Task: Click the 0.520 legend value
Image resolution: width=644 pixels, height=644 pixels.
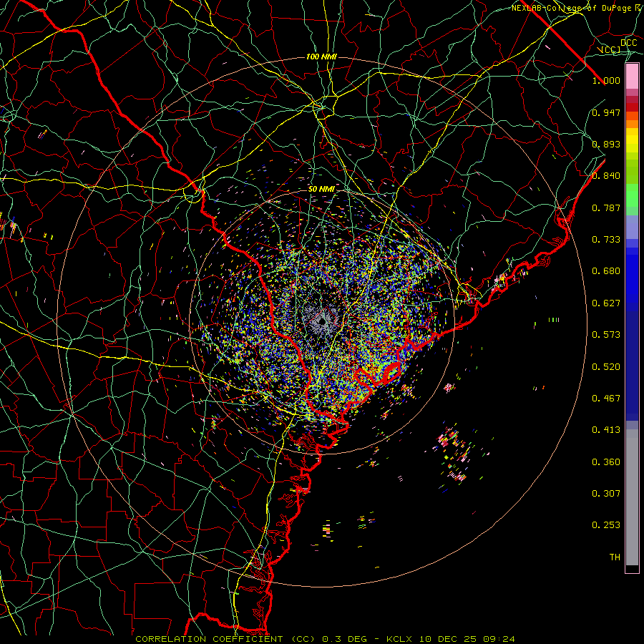Action: tap(606, 367)
